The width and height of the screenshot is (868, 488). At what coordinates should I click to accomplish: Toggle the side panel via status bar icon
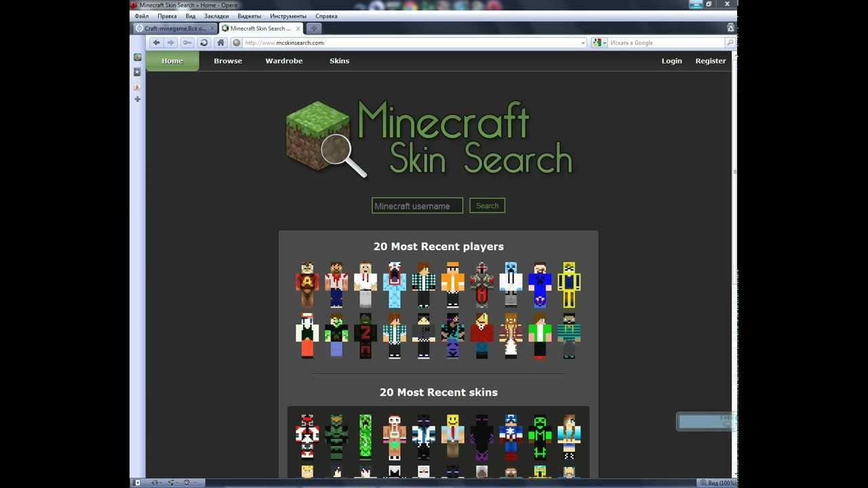click(138, 483)
